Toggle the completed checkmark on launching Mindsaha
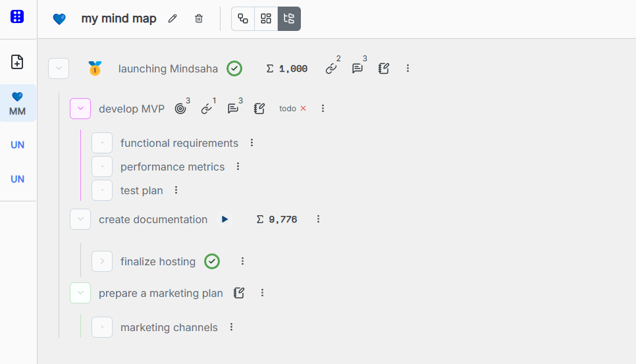This screenshot has height=364, width=636. point(234,68)
